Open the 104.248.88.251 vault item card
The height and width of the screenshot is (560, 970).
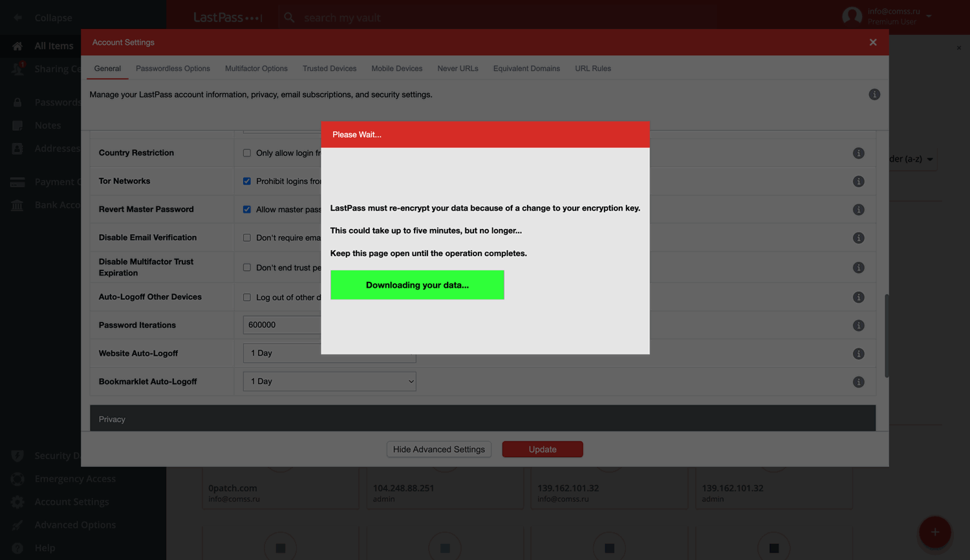[445, 488]
